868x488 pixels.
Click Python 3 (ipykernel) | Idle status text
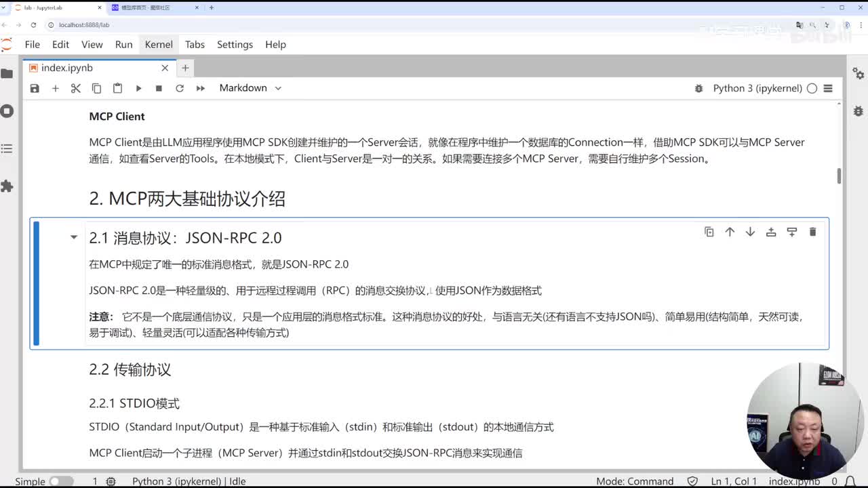(189, 481)
